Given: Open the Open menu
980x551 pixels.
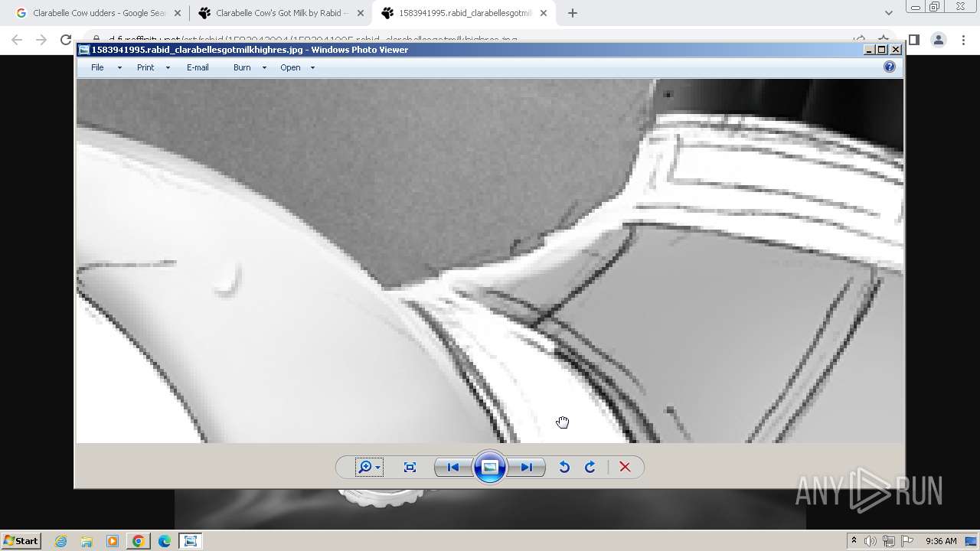Looking at the screenshot, I should click(x=290, y=67).
